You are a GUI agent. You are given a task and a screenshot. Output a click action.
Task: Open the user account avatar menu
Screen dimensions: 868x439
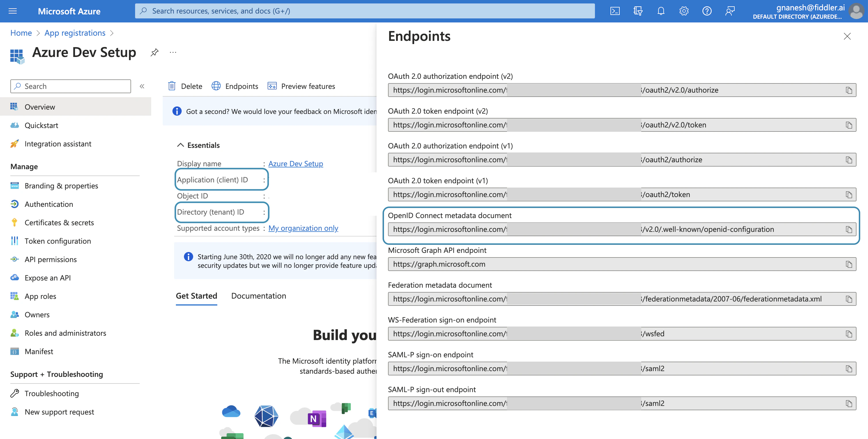856,11
